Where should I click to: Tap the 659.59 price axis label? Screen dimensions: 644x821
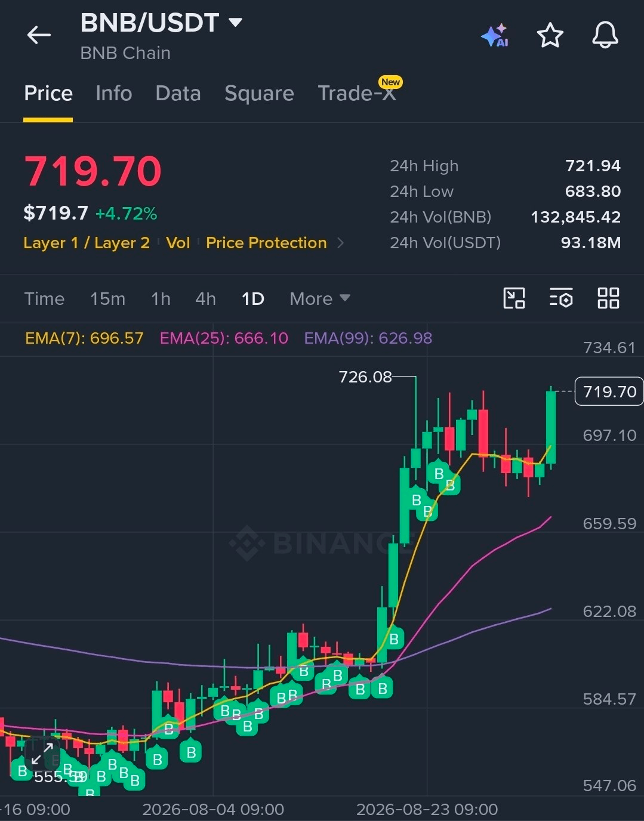[609, 524]
